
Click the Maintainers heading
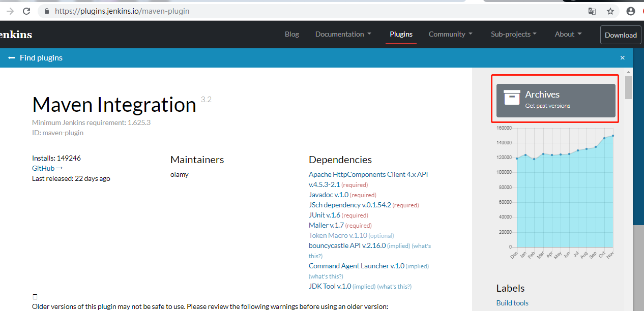(197, 160)
